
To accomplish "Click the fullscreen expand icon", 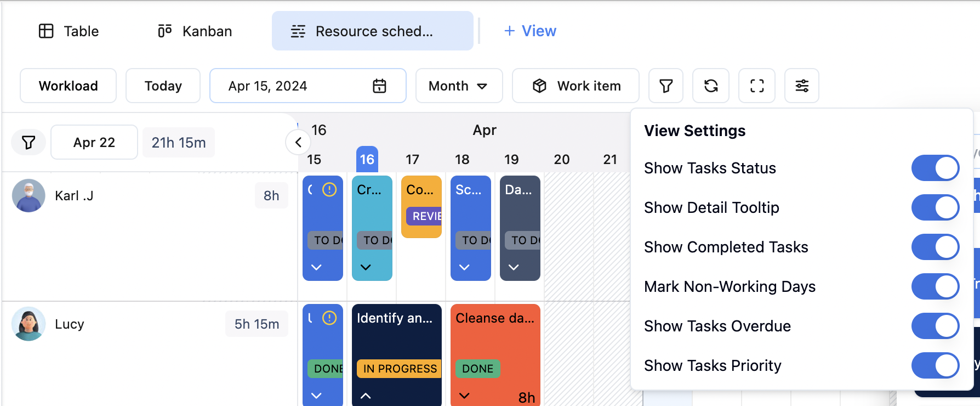I will (x=756, y=86).
